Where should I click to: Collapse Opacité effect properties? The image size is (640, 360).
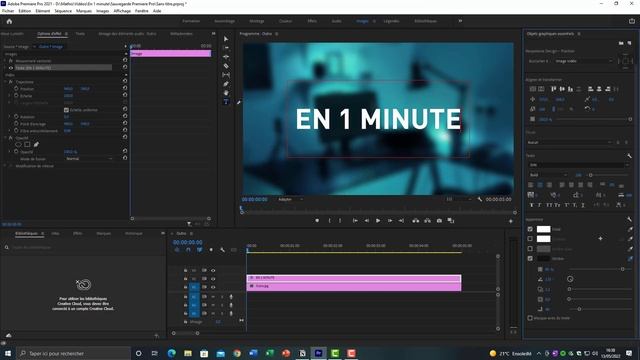6,138
